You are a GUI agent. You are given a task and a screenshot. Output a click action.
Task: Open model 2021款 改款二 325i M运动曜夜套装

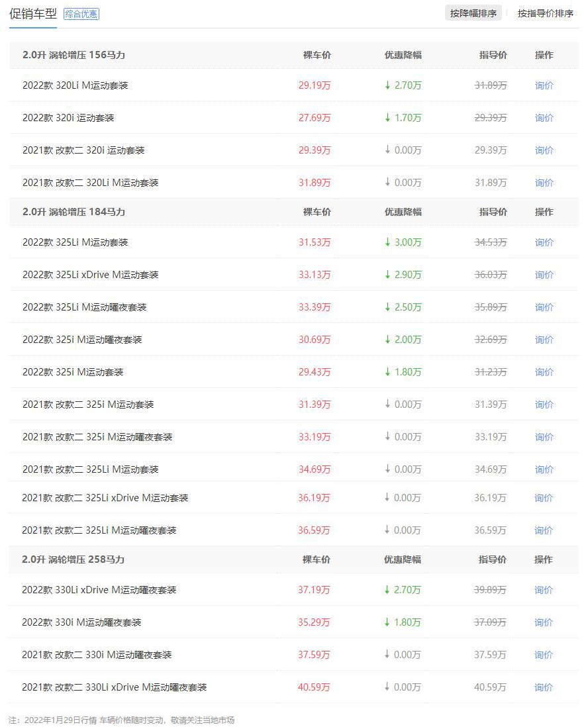(97, 437)
